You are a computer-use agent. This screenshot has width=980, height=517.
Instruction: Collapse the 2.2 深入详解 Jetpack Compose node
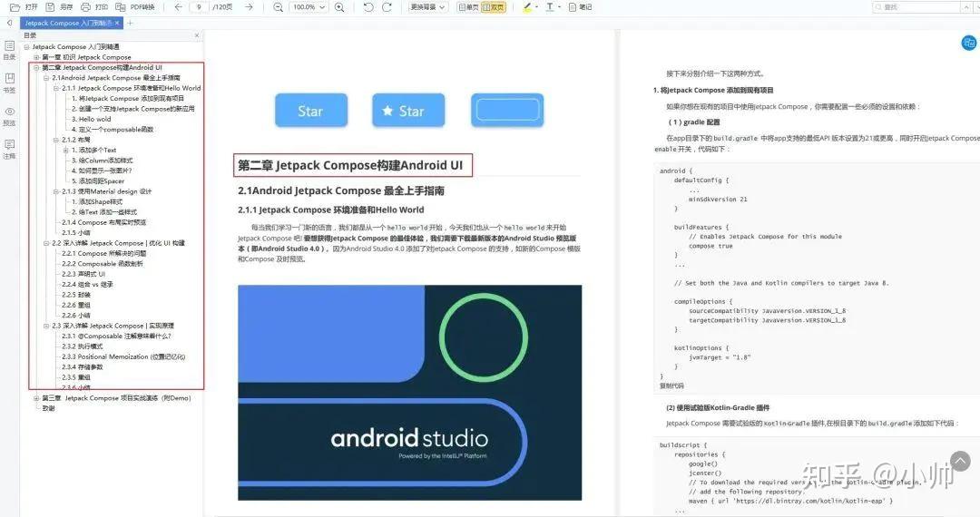tap(46, 243)
